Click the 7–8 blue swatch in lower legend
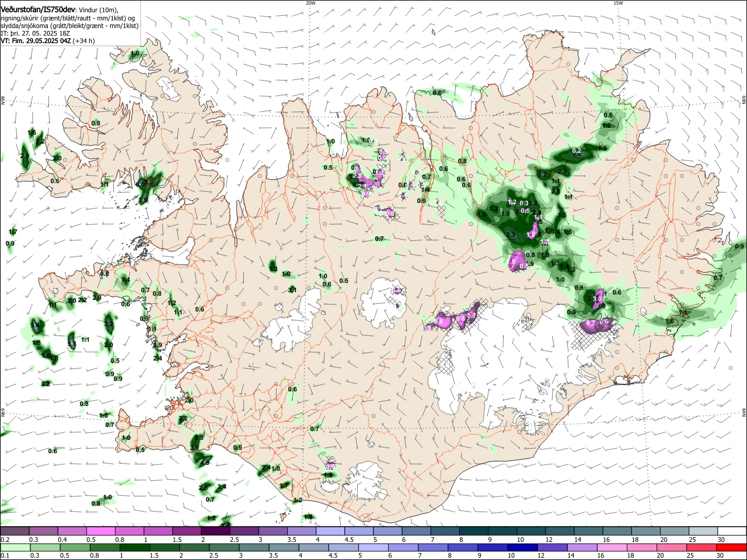The height and width of the screenshot is (560, 747). (432, 548)
